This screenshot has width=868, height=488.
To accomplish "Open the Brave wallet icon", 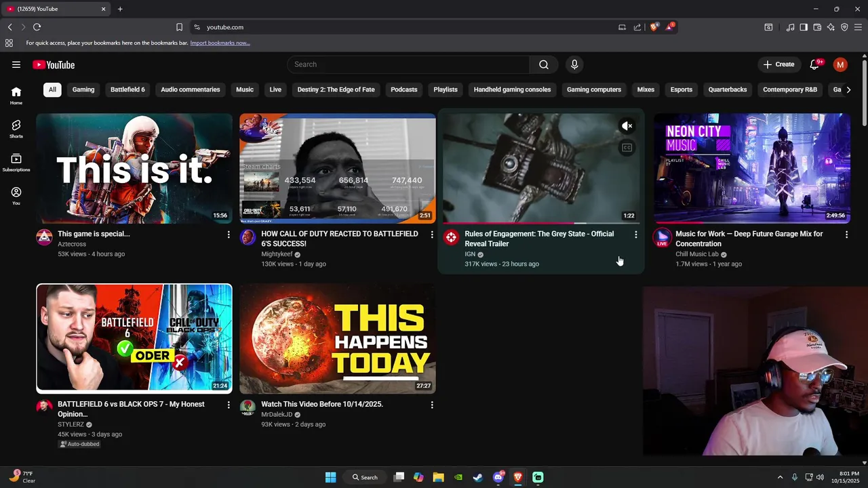I will pyautogui.click(x=817, y=27).
